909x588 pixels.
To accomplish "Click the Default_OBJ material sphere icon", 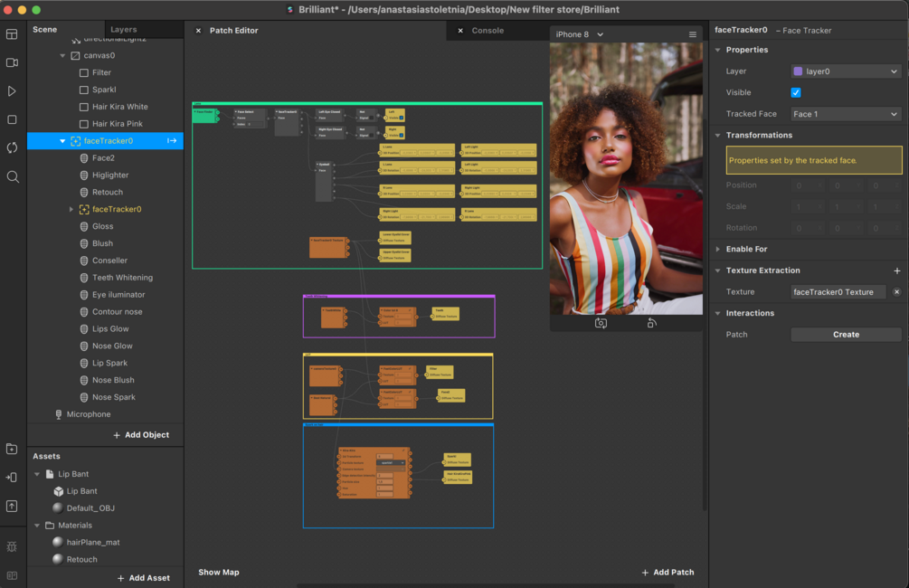I will pos(58,508).
